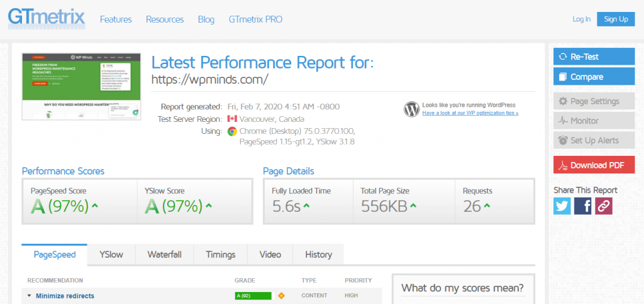Screen dimensions: 644x304
Task: Click the Log In link
Action: pyautogui.click(x=582, y=19)
